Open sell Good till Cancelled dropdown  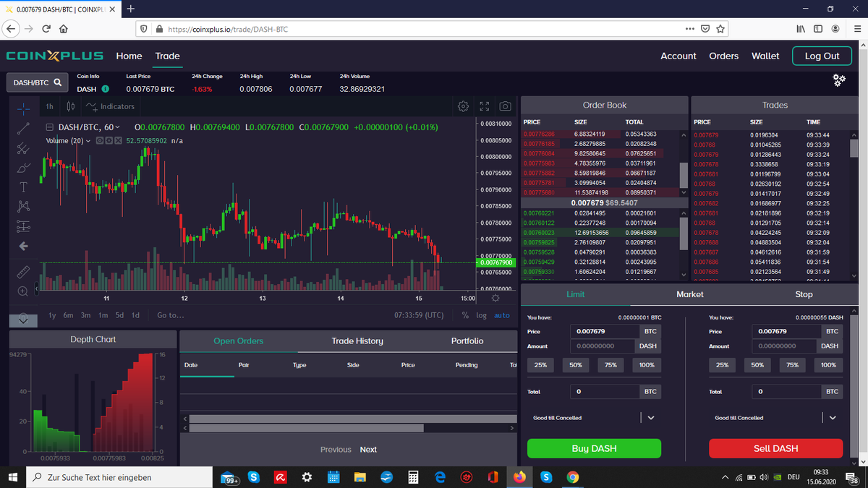point(775,418)
